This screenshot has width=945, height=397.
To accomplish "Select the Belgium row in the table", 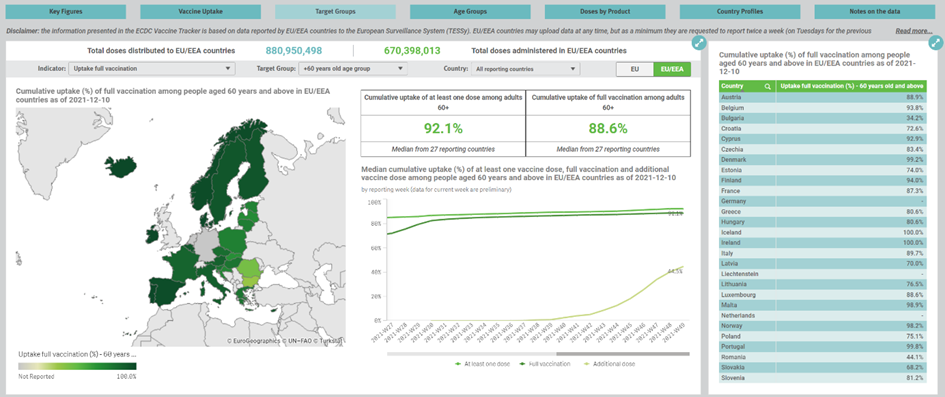I will pos(823,107).
